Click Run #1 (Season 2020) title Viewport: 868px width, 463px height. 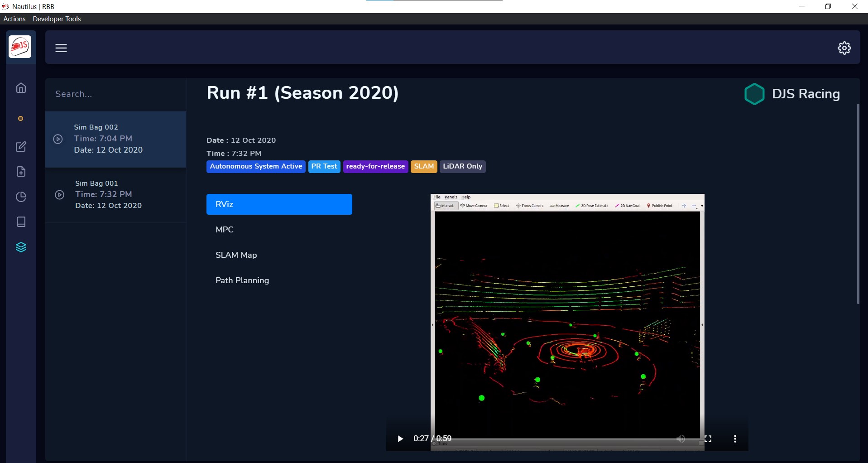point(302,93)
